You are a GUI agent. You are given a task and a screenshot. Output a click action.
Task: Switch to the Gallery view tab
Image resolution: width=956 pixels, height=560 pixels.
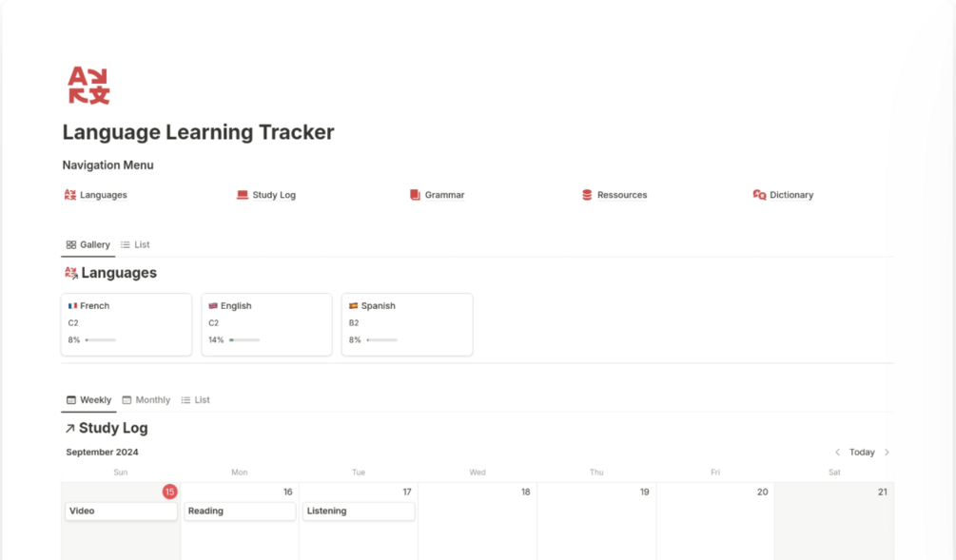point(88,245)
